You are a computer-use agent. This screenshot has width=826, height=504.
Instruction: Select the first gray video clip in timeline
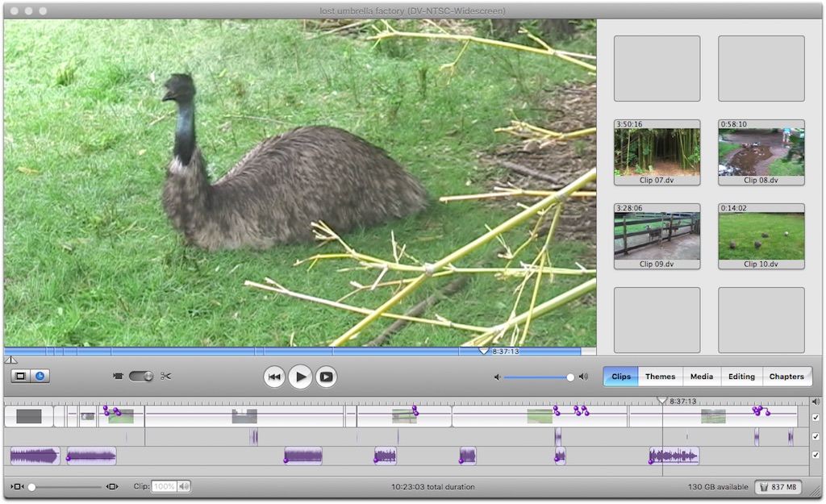tap(29, 417)
